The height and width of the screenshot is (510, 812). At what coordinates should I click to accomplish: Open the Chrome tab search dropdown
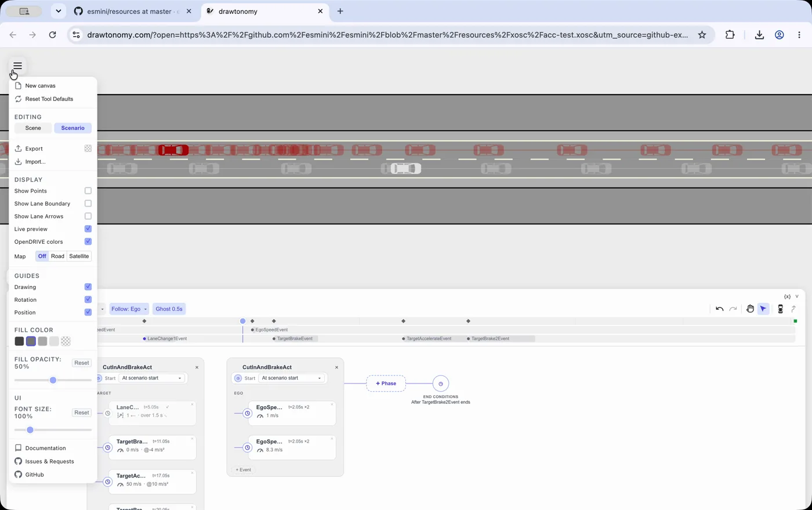coord(59,11)
